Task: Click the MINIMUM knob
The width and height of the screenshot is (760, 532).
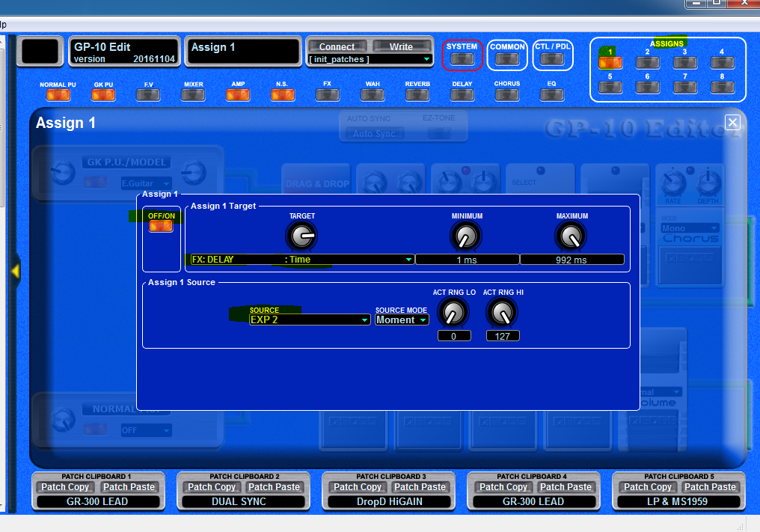Action: point(466,236)
